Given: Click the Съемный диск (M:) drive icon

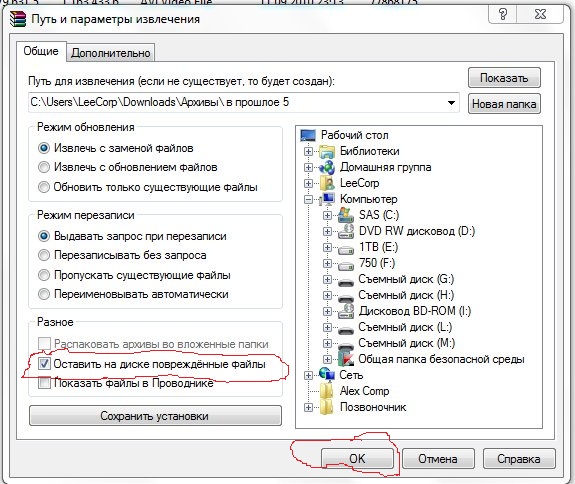Looking at the screenshot, I should click(x=345, y=346).
